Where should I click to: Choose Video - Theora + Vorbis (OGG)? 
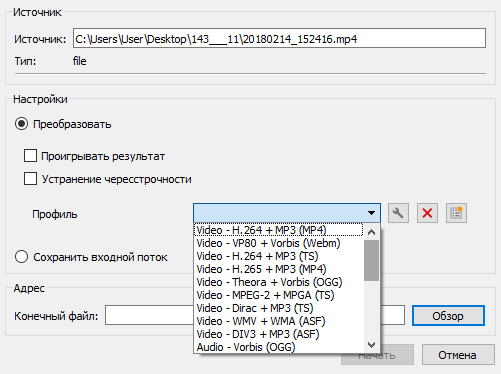point(279,282)
